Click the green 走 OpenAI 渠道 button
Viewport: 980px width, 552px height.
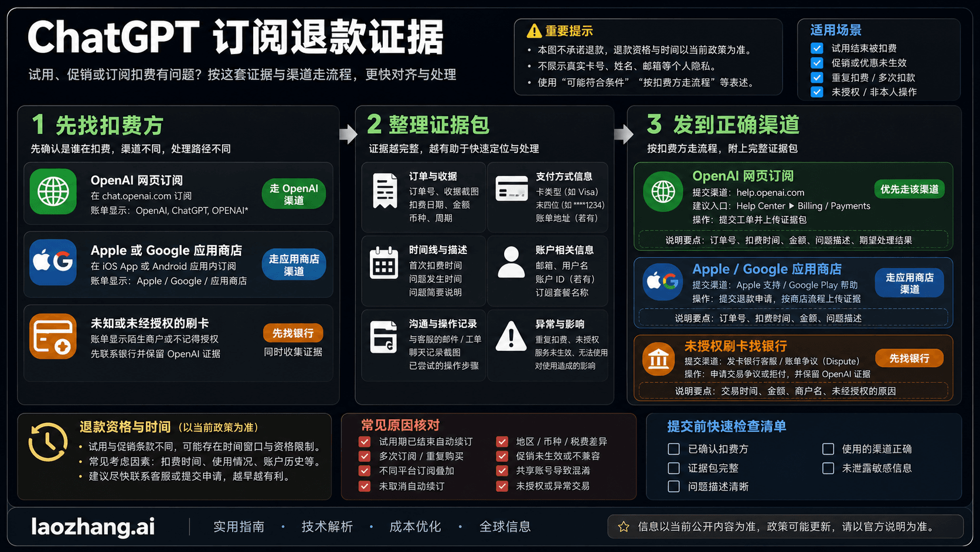click(x=294, y=194)
